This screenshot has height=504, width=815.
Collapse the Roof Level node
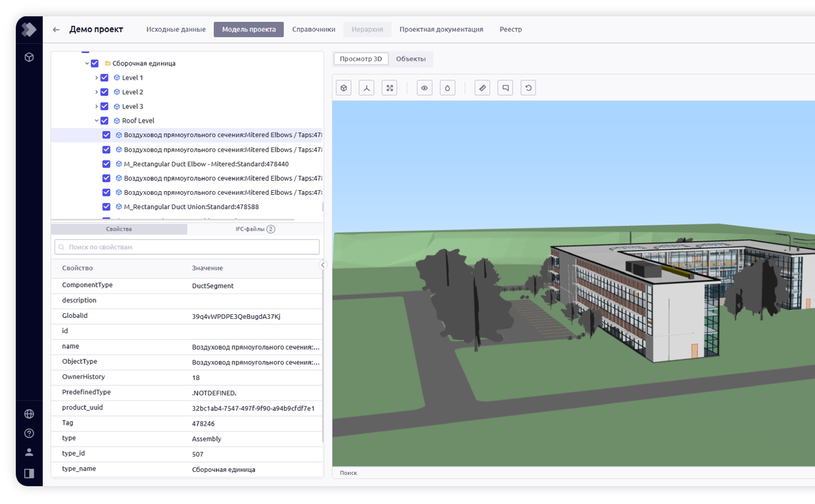point(96,121)
